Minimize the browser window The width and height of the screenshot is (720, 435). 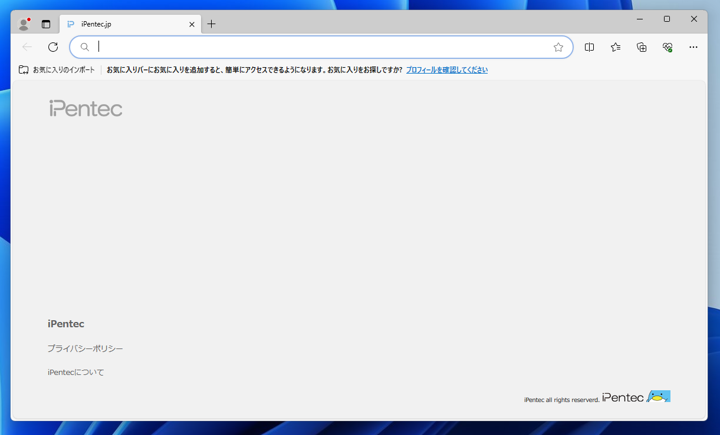click(640, 19)
